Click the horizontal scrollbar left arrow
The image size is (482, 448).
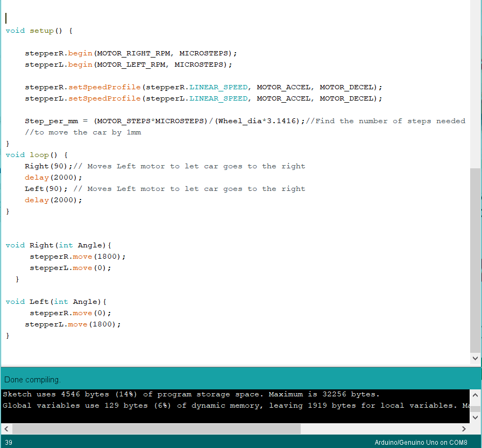click(6, 429)
